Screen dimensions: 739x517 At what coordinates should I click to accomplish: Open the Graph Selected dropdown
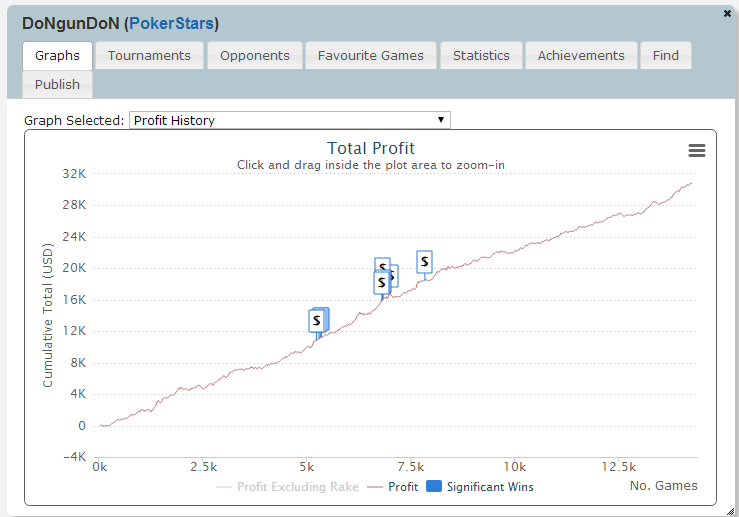click(x=290, y=121)
